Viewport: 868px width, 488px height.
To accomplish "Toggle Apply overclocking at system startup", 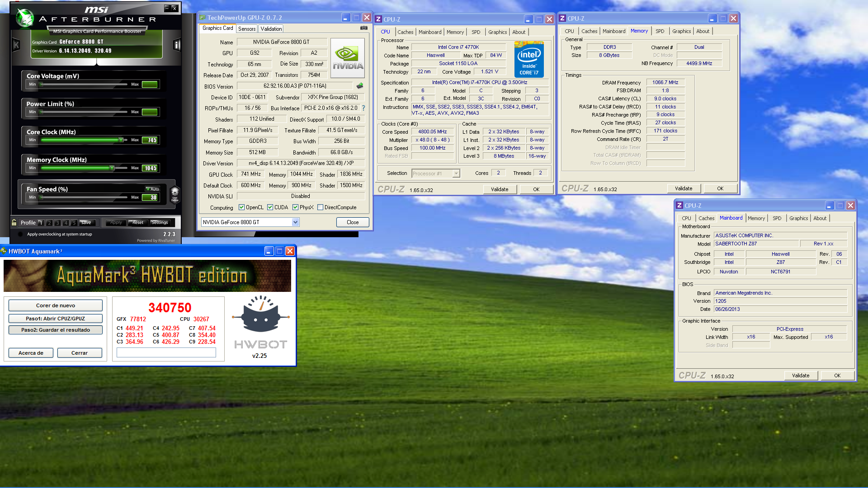I will pos(20,234).
